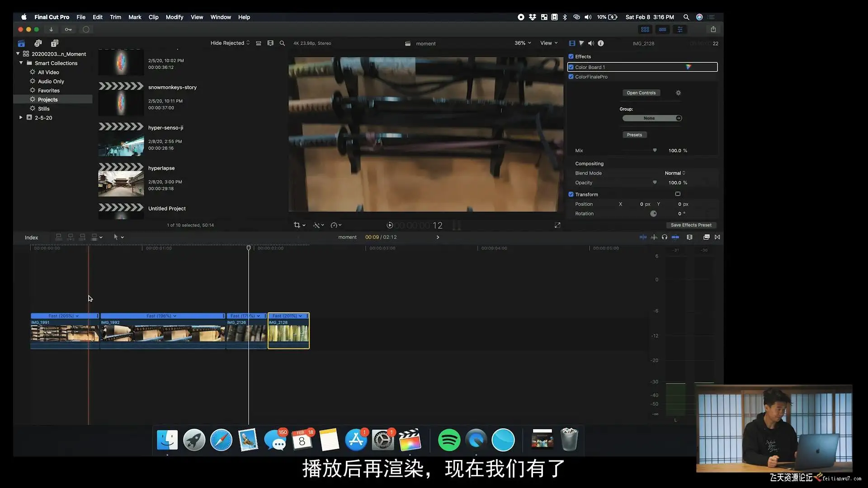Click the browser search magnifier icon
This screenshot has height=488, width=868.
[282, 43]
